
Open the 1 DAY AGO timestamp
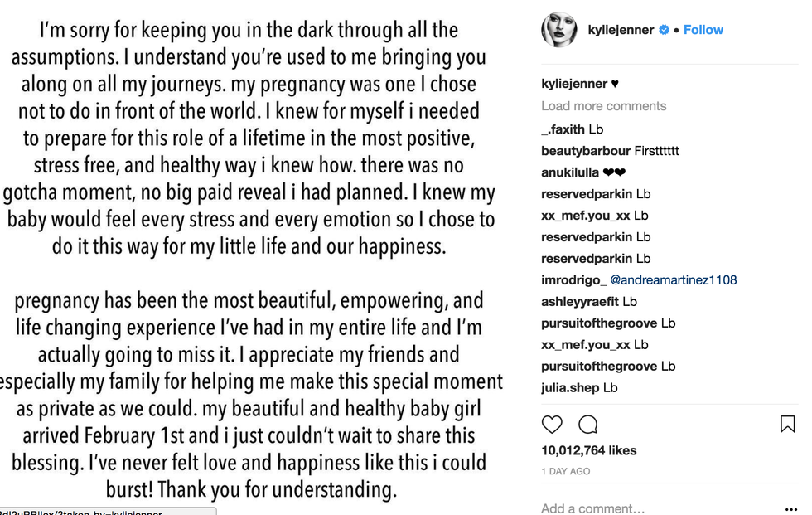[x=566, y=471]
